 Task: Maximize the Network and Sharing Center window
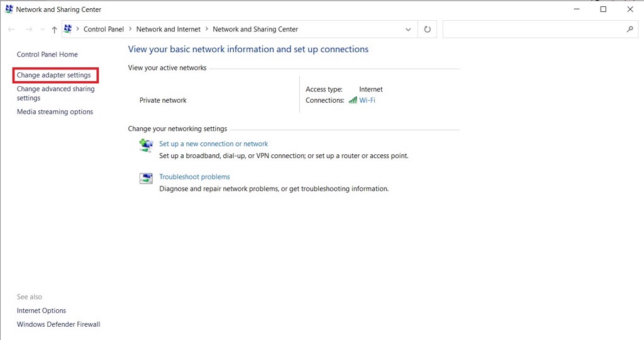(603, 9)
